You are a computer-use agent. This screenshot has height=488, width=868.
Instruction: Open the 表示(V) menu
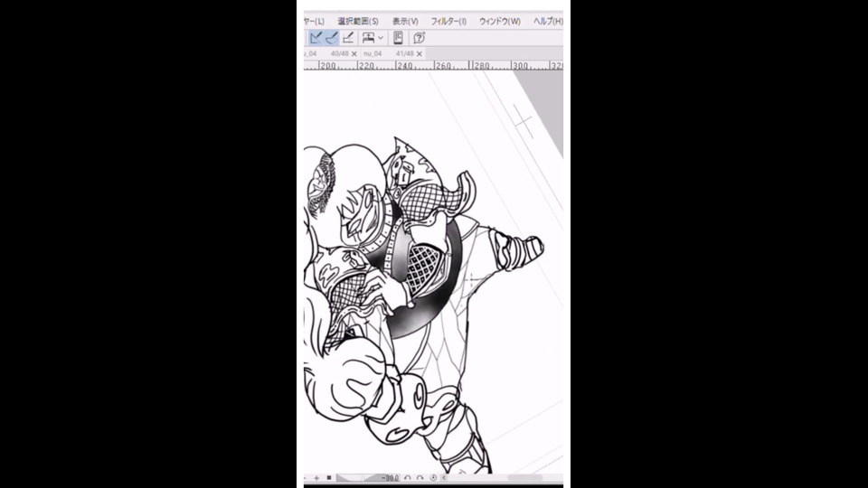[405, 21]
